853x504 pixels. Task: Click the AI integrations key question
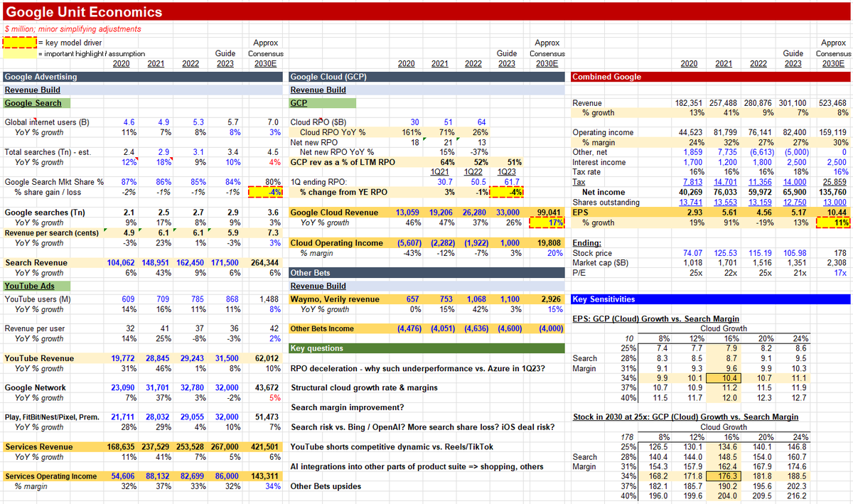tap(417, 466)
